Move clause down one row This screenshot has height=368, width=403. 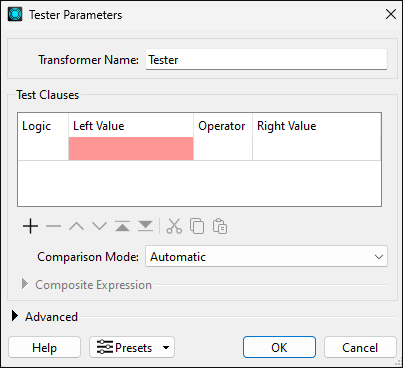(99, 226)
